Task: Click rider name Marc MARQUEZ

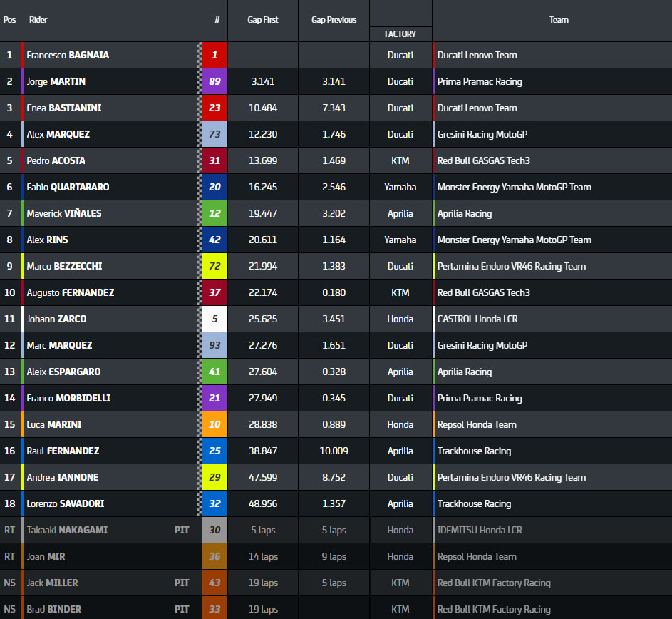Action: (59, 345)
